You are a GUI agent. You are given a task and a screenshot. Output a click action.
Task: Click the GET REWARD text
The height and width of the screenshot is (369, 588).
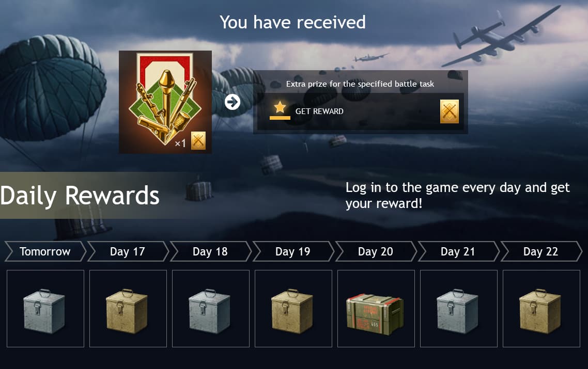(319, 111)
